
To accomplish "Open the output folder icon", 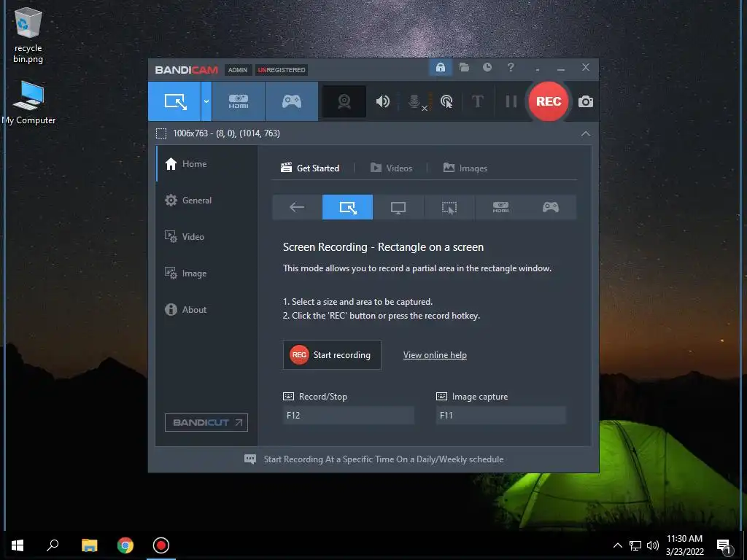I will 464,67.
